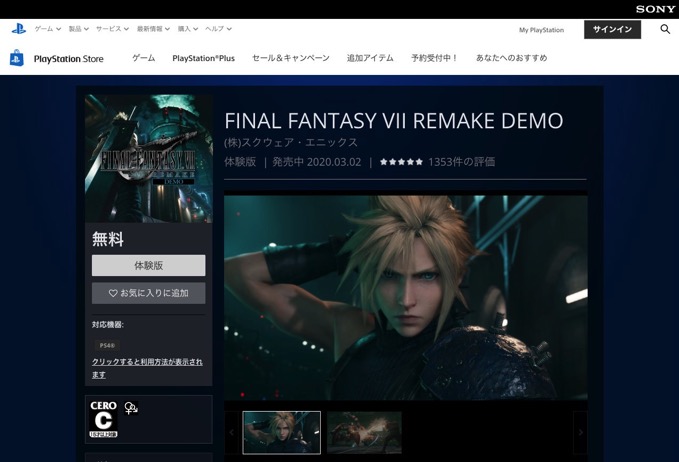Click the PlayStation Store bag icon
Screen dimensions: 679x462
16,58
